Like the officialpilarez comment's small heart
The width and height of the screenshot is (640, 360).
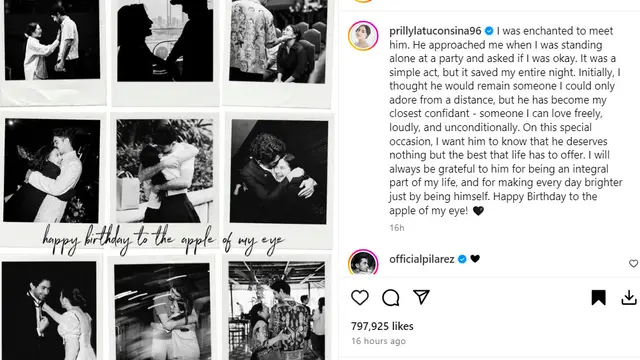[x=633, y=264]
